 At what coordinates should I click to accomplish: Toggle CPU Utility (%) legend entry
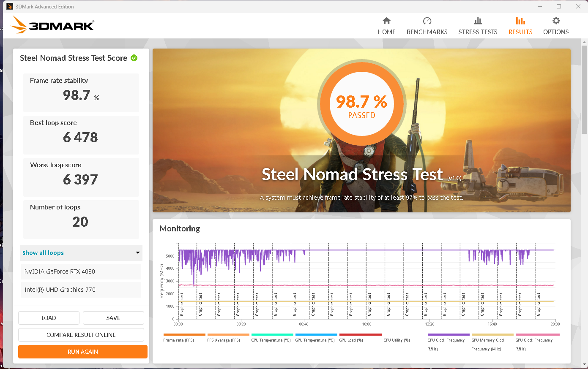click(x=397, y=340)
